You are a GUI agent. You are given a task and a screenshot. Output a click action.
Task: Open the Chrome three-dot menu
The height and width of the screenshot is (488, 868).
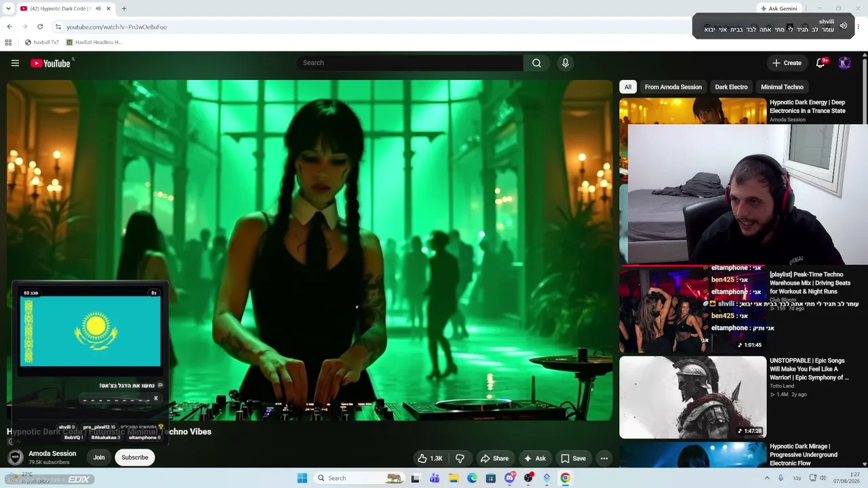point(859,26)
